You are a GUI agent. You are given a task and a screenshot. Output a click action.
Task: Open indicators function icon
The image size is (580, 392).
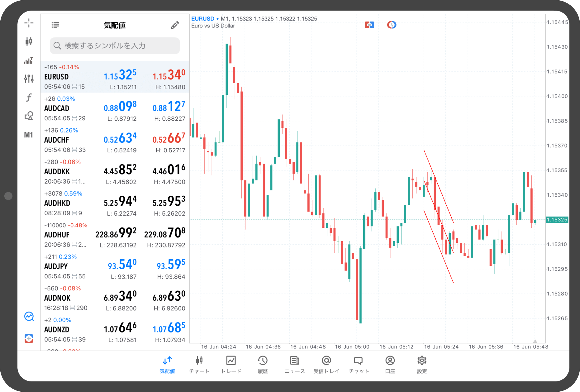[x=29, y=98]
